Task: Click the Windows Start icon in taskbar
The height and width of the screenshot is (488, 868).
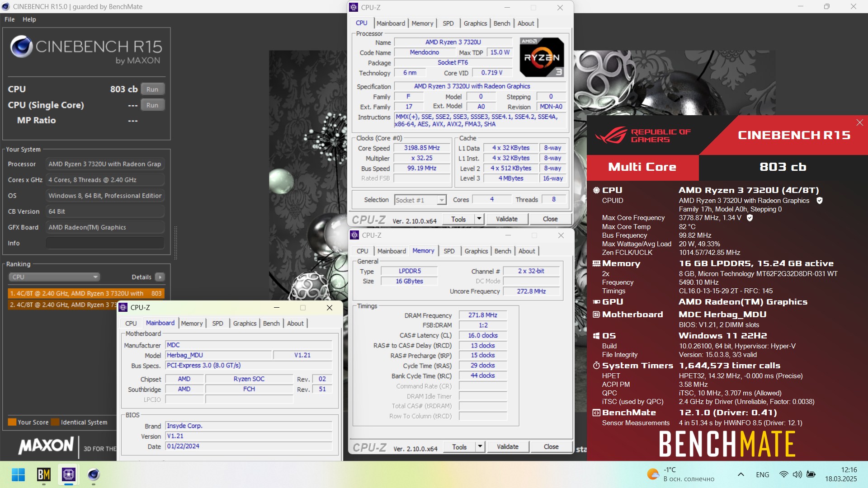Action: [18, 474]
